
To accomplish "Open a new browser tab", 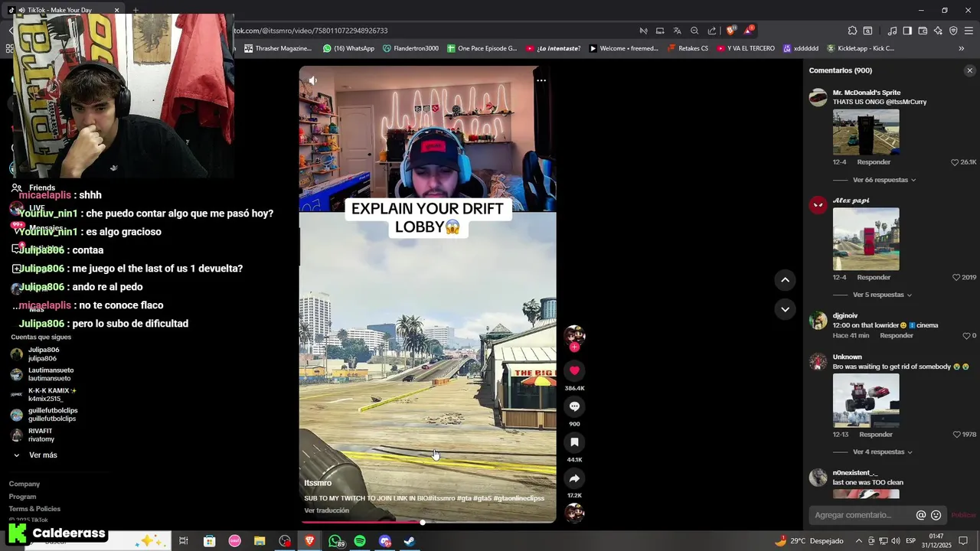I will pyautogui.click(x=136, y=10).
